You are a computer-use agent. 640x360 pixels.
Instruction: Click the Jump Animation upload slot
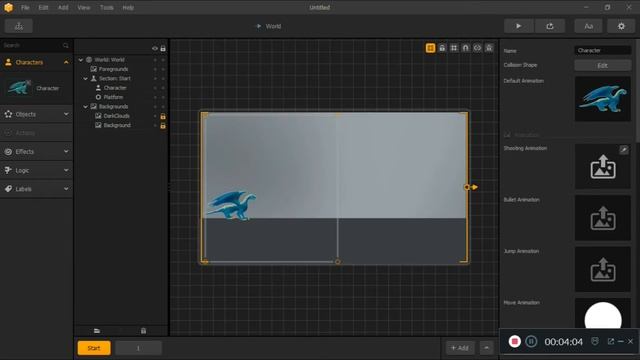click(x=603, y=269)
